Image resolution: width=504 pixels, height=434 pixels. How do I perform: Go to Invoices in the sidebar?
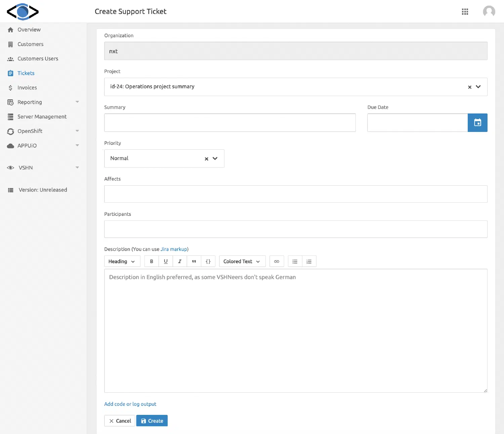click(27, 88)
